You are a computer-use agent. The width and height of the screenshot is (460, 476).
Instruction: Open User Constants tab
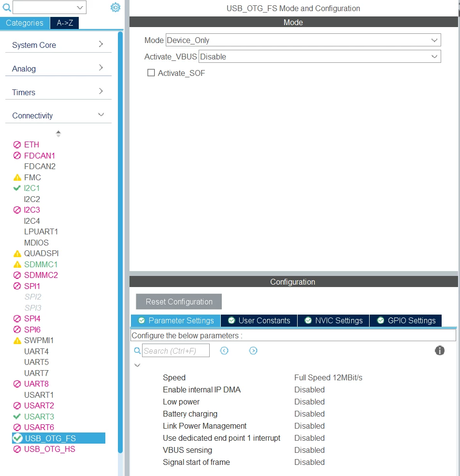[259, 320]
